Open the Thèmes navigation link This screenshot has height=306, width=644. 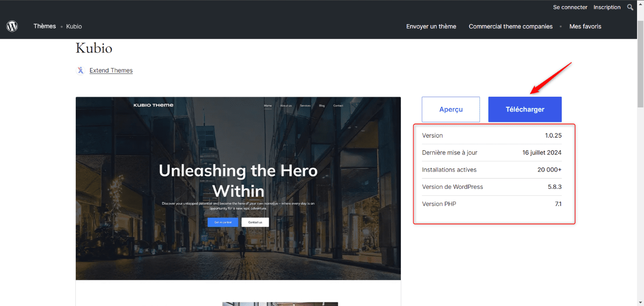(x=45, y=27)
